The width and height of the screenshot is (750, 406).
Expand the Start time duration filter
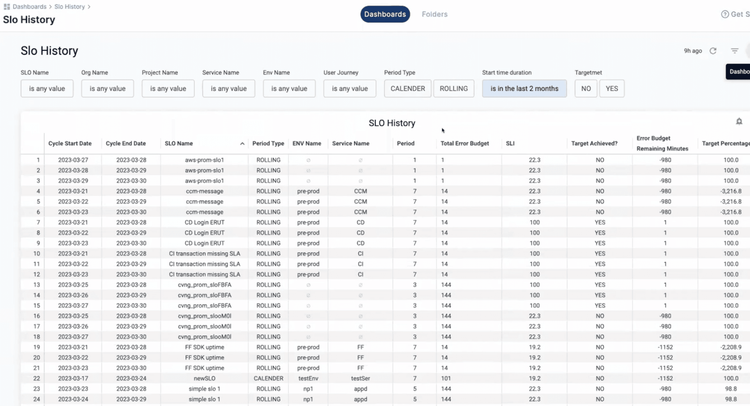[524, 89]
